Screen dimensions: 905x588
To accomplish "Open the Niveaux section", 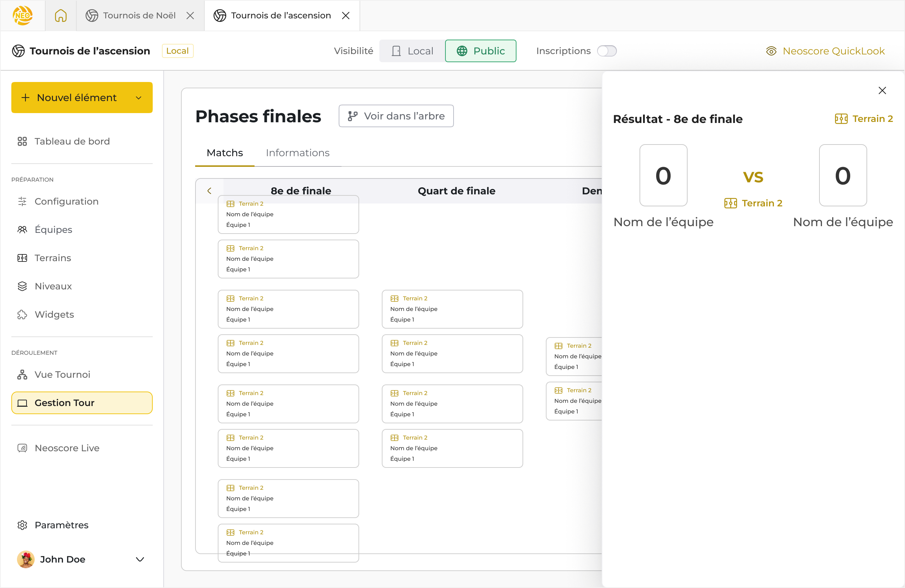I will (53, 286).
